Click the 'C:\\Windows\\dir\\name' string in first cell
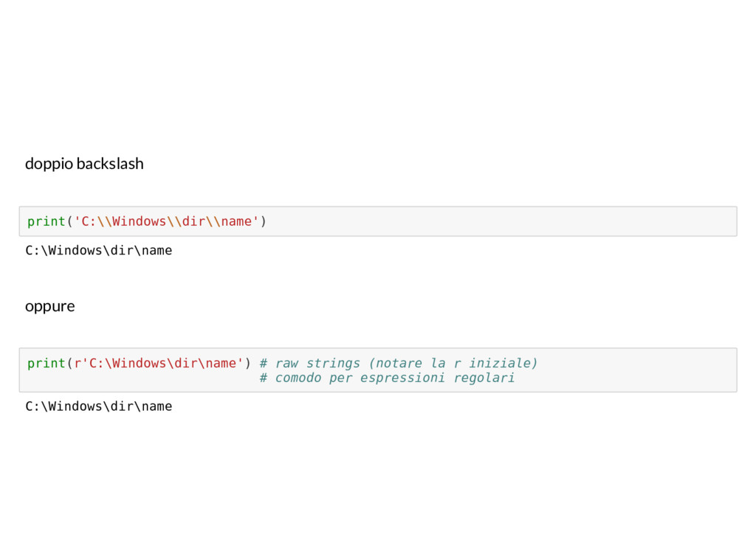756x551 pixels. point(166,221)
